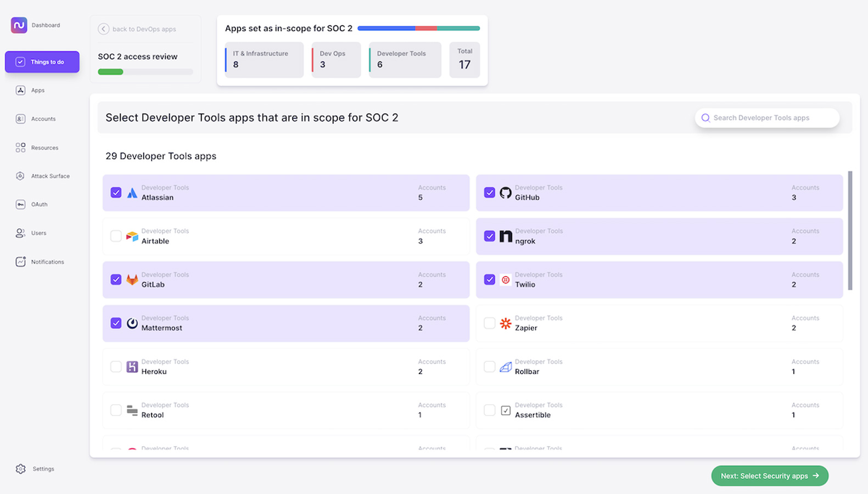Click the Accounts sidebar icon
868x494 pixels.
(x=20, y=119)
